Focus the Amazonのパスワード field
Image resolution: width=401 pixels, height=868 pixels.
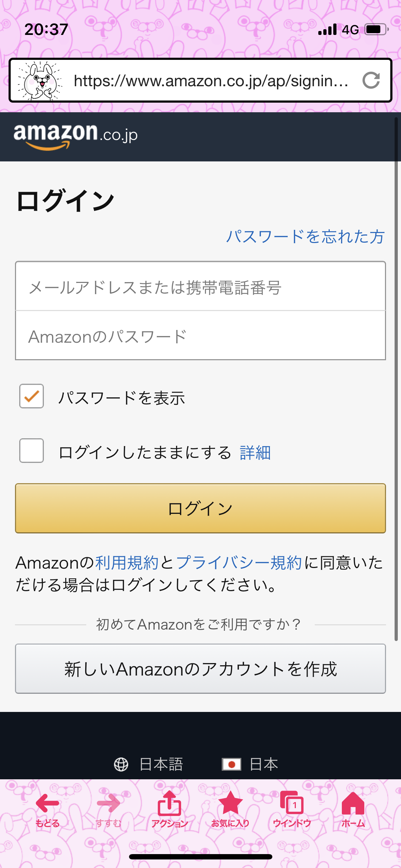pos(200,336)
